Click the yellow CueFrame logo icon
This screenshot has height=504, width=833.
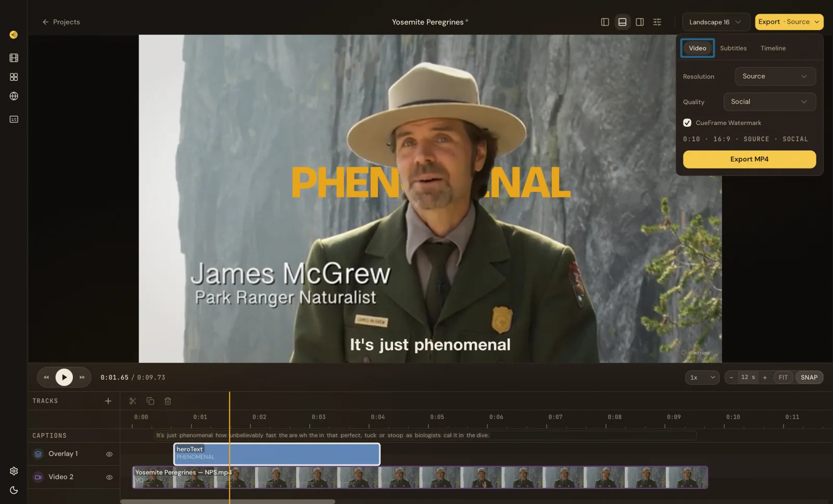click(x=14, y=35)
